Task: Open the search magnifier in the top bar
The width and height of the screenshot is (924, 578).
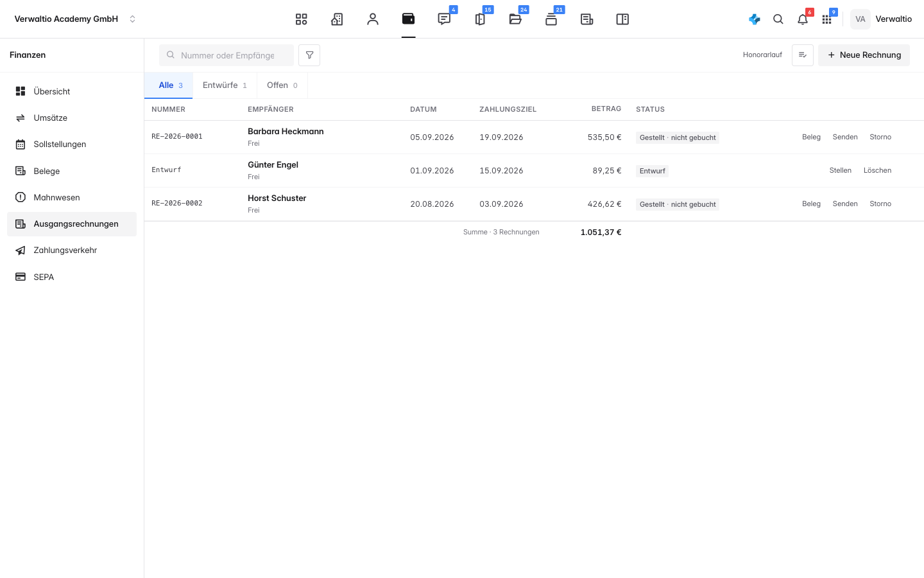Action: pos(778,19)
